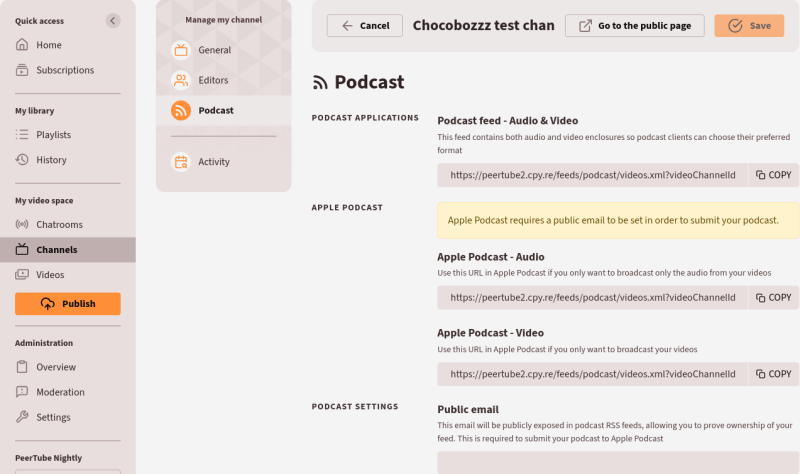Collapse the Quick access sidebar chevron
Image resolution: width=800 pixels, height=474 pixels.
tap(113, 21)
